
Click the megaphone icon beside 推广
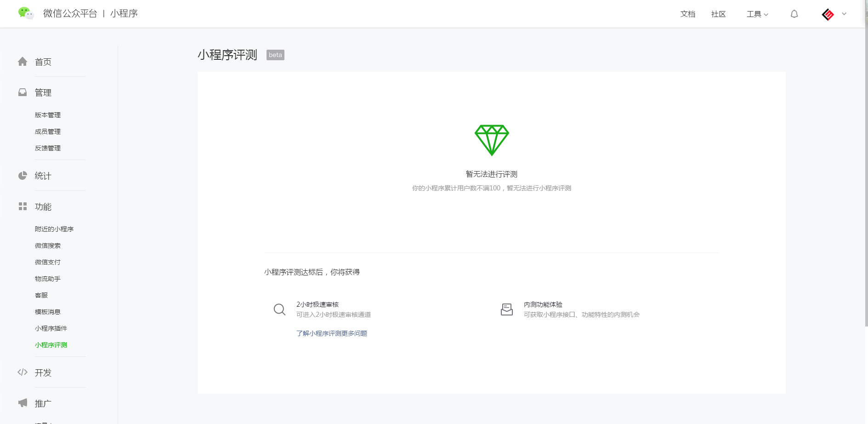click(x=23, y=403)
